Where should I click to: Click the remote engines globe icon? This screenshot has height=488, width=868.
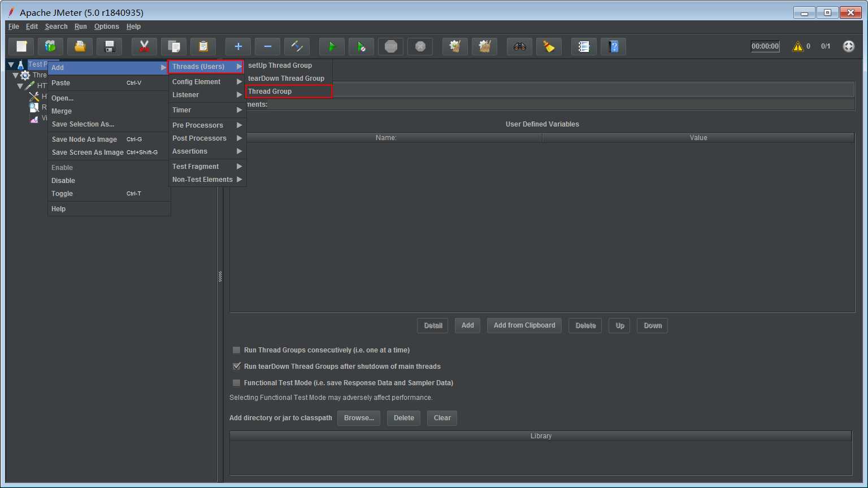[849, 46]
